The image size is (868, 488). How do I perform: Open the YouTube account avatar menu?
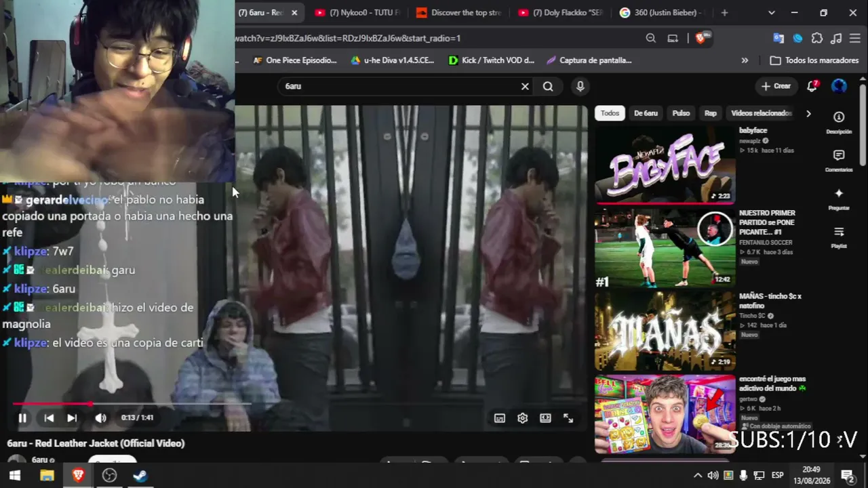840,86
